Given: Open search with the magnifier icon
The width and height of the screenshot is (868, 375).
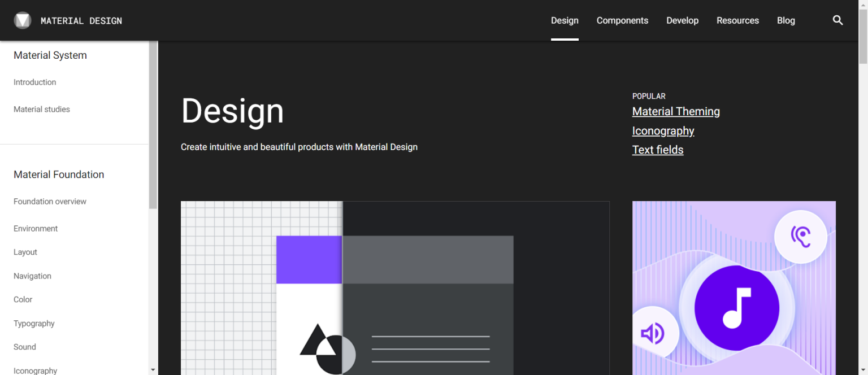Looking at the screenshot, I should (x=837, y=20).
